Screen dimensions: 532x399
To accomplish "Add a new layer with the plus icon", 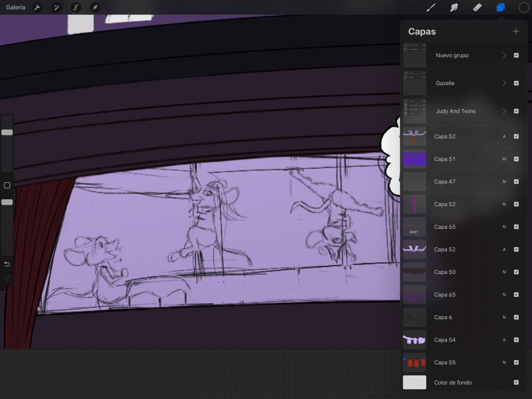I will [516, 31].
